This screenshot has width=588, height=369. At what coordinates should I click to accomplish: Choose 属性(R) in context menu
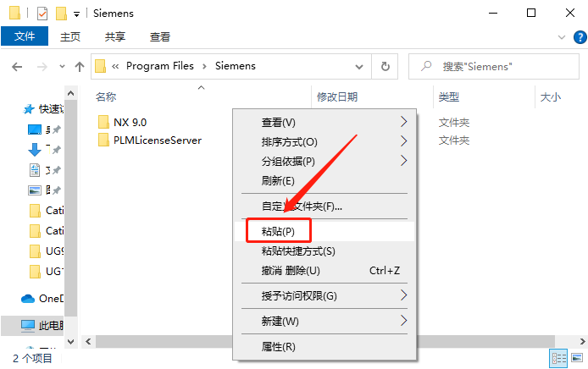[x=325, y=346]
